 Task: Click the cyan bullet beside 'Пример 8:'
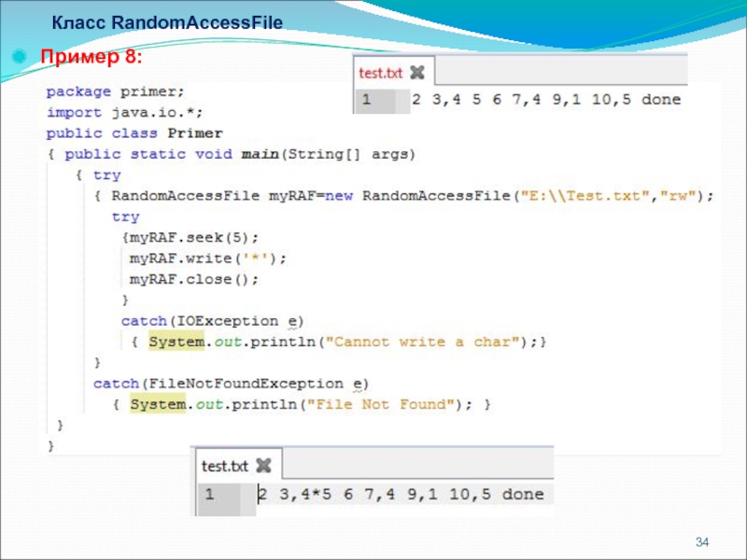tap(20, 57)
